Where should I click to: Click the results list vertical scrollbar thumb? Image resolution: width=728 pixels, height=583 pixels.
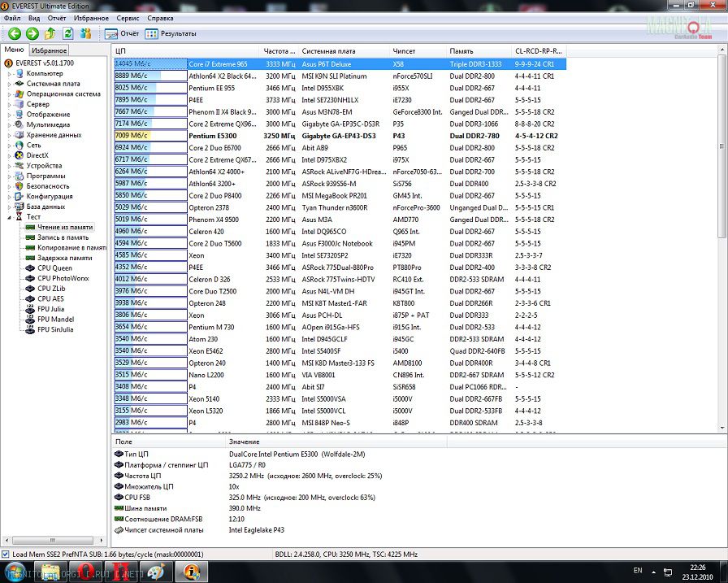(722, 146)
